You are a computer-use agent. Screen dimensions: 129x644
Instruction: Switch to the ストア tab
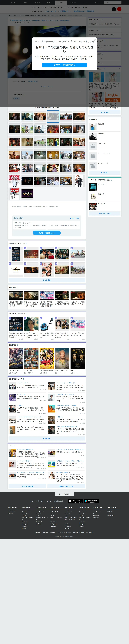pyautogui.click(x=85, y=2)
